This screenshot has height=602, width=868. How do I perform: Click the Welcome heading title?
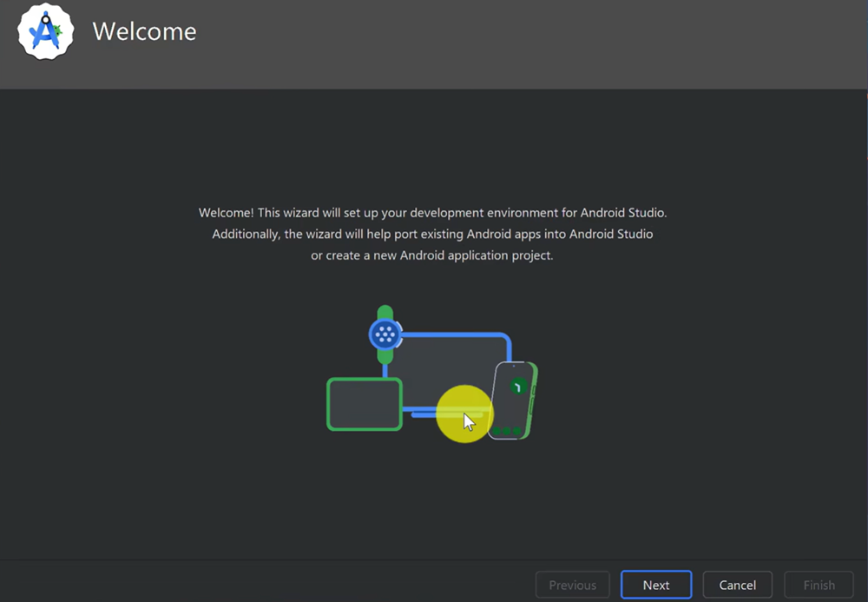(x=144, y=31)
